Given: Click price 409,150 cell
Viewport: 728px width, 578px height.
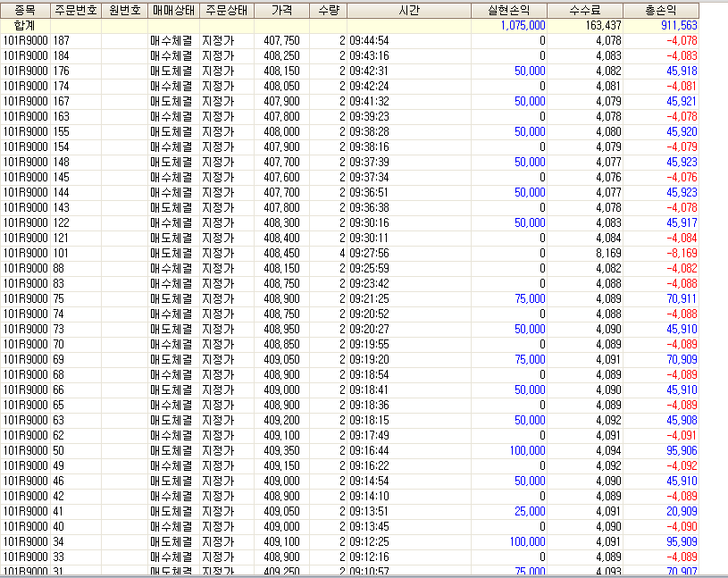Looking at the screenshot, I should point(282,466).
